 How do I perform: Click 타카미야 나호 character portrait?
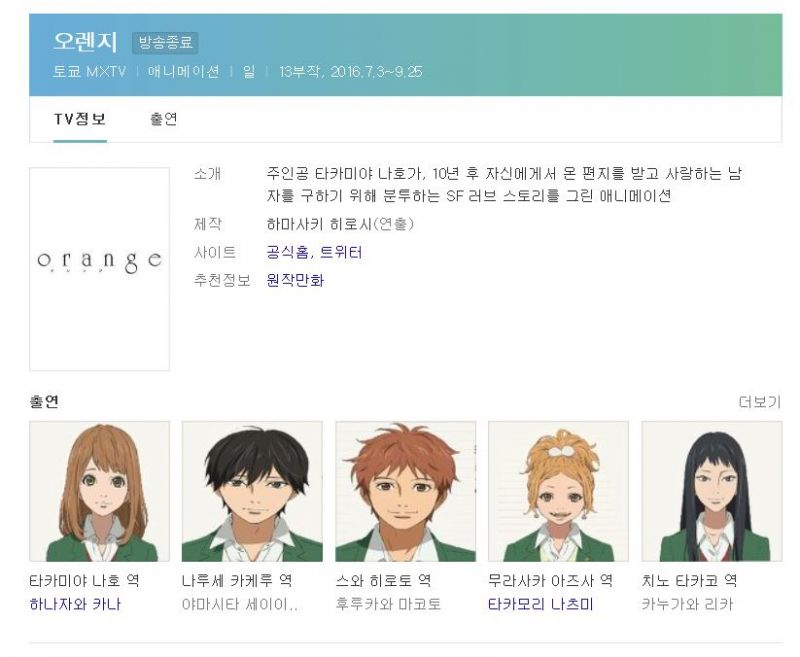(x=99, y=491)
